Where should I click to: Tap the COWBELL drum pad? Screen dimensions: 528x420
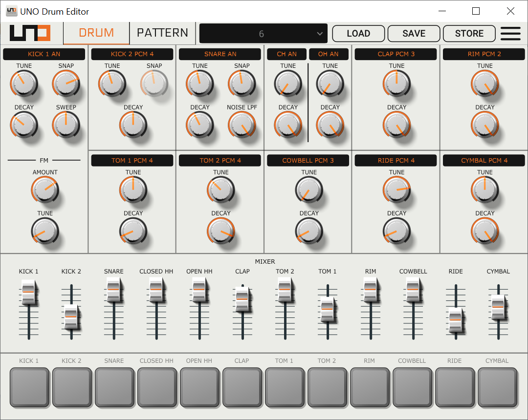[x=412, y=387]
